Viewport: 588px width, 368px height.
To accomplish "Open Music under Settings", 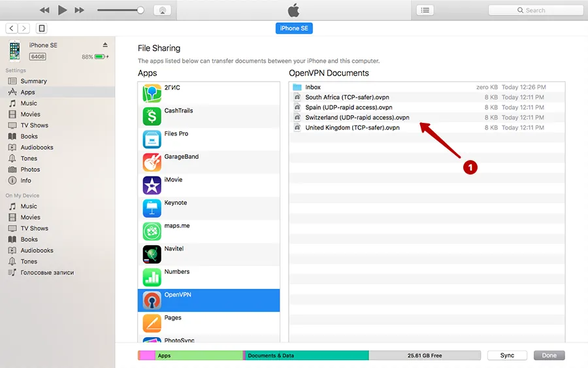I will click(x=57, y=103).
